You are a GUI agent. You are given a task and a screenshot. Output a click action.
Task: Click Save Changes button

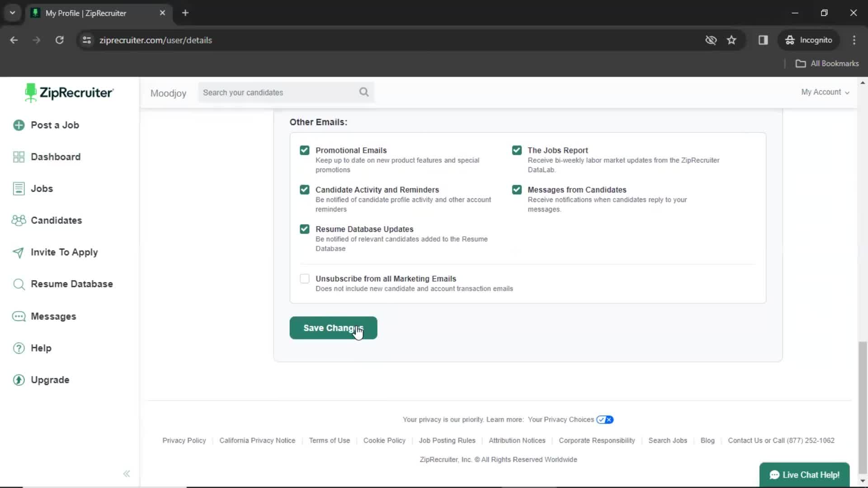[333, 328]
